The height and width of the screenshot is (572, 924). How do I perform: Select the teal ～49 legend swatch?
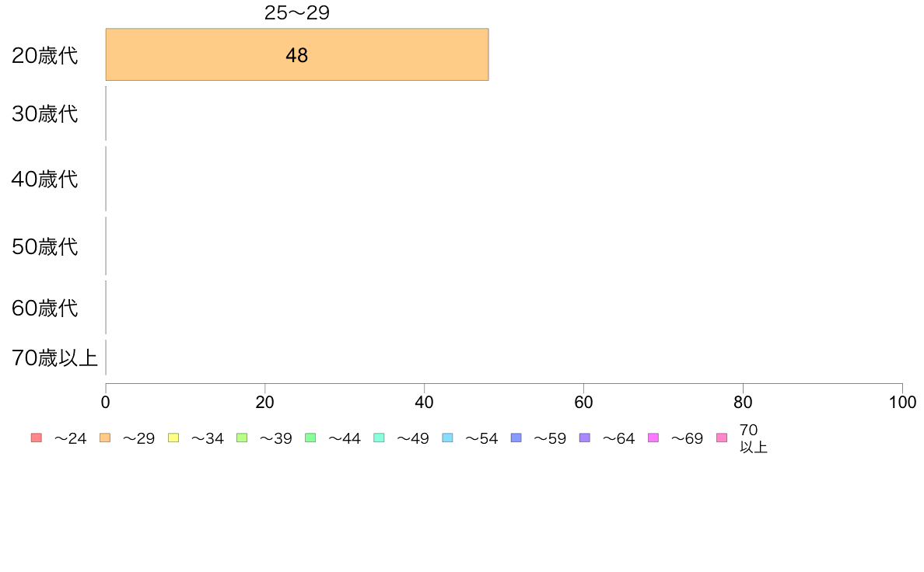(379, 438)
